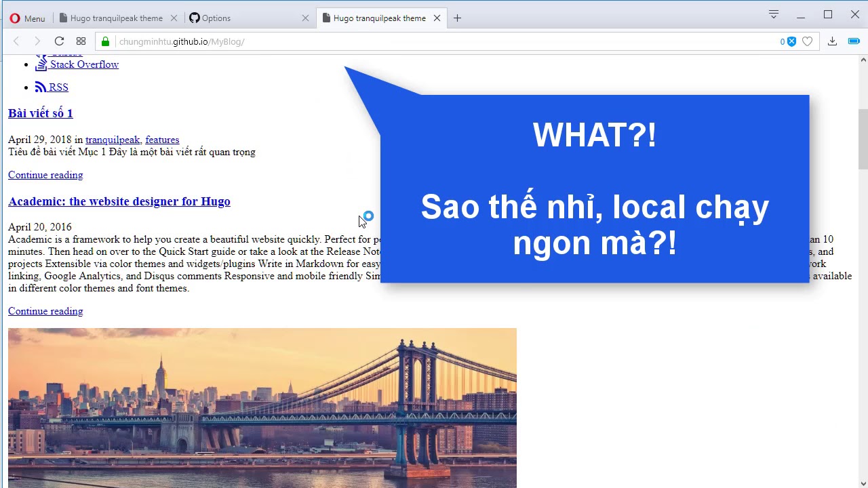Open the downloads icon
This screenshot has width=868, height=488.
[x=833, y=41]
